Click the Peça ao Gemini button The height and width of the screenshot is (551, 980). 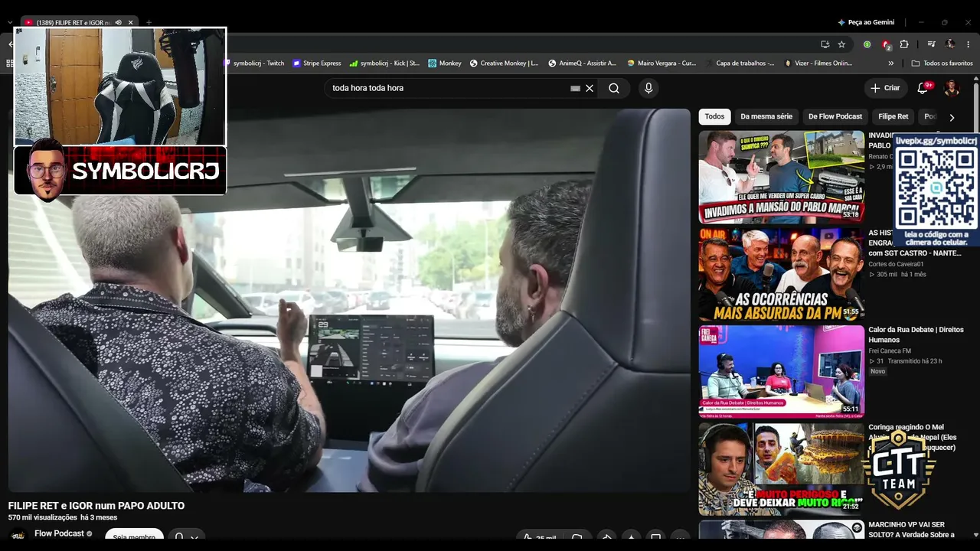pos(866,23)
